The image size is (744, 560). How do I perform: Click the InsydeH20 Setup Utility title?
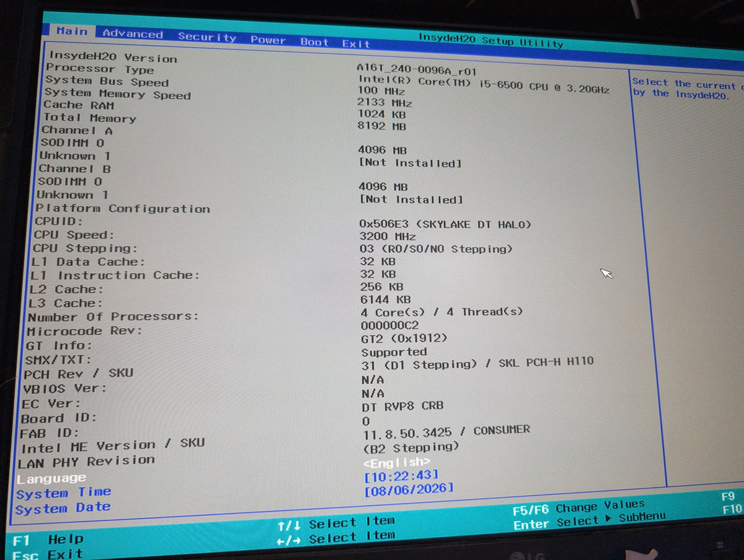coord(490,40)
